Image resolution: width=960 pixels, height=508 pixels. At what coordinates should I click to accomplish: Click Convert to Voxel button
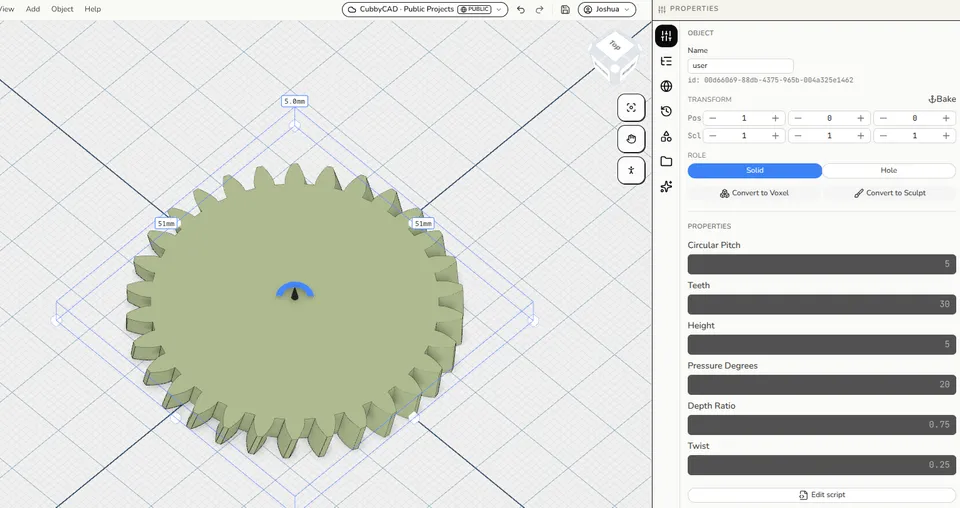pos(754,193)
